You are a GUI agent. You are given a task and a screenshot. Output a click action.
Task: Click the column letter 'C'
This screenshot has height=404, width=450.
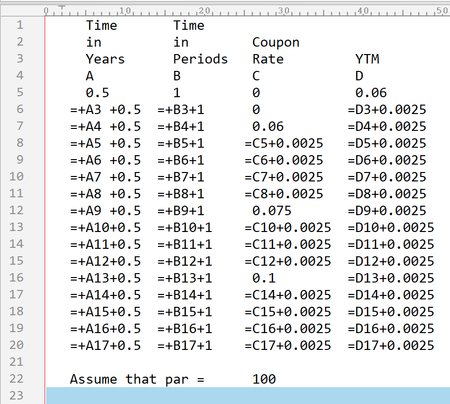tap(256, 76)
